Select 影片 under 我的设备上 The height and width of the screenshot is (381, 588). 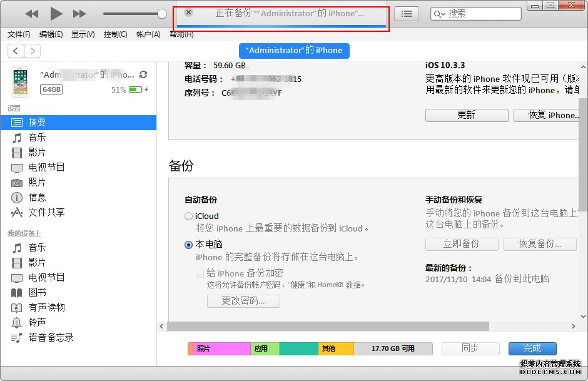click(78, 263)
